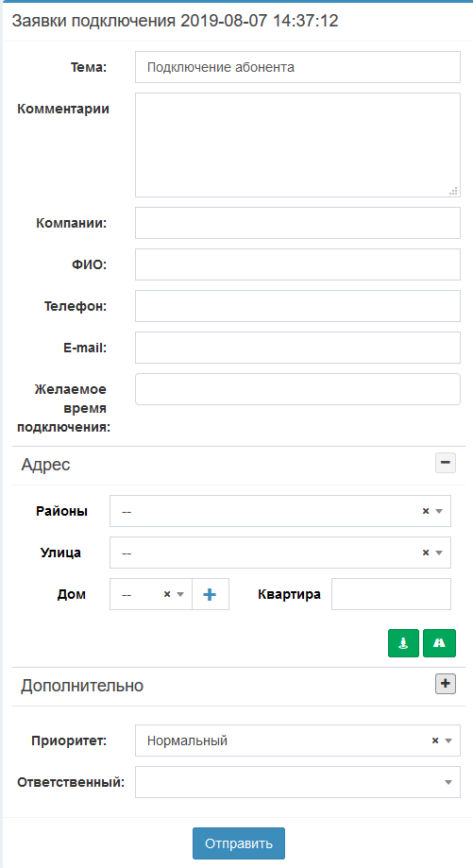The width and height of the screenshot is (473, 868).
Task: Select the Телефон input field
Action: point(297,306)
